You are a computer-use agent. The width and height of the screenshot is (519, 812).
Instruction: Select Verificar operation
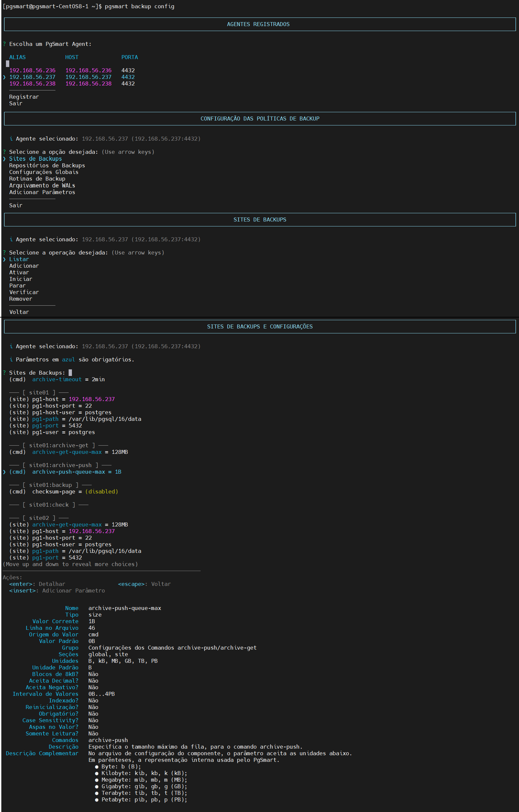(24, 292)
